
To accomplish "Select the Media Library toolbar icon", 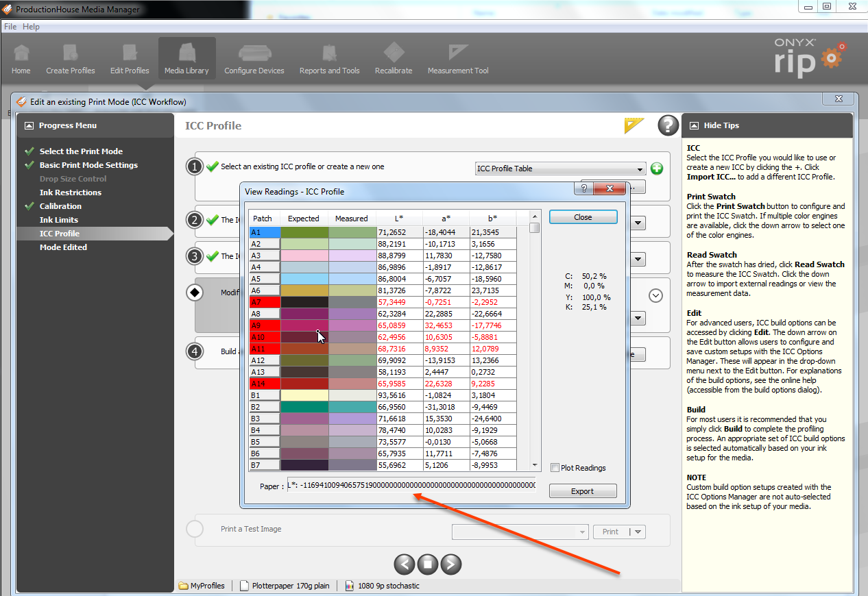I will 186,59.
